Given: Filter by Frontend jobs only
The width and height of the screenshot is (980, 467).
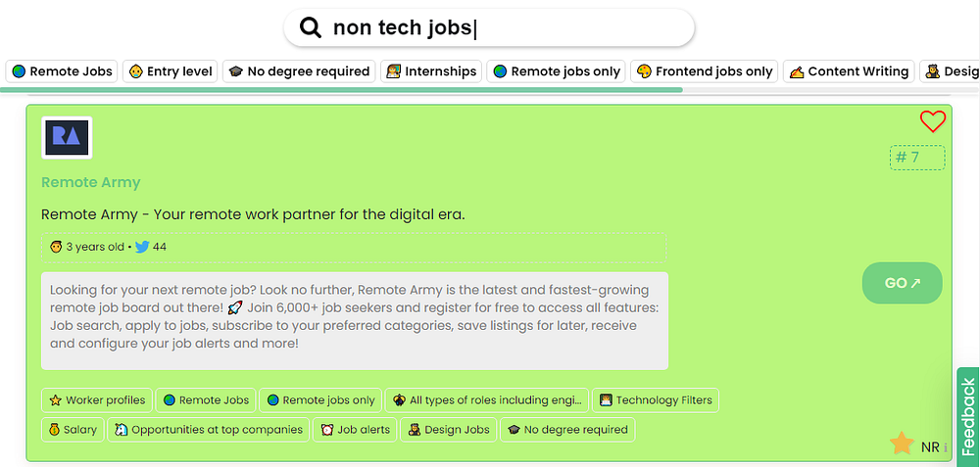Looking at the screenshot, I should pyautogui.click(x=704, y=71).
